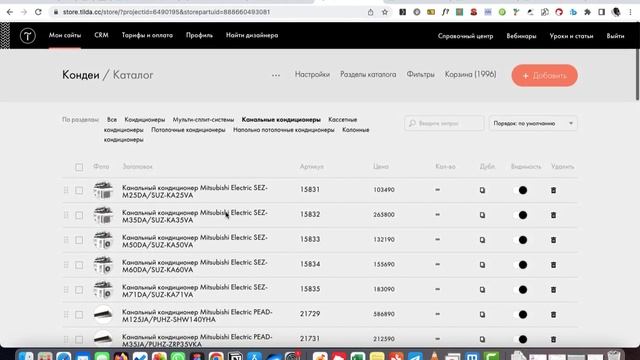Open Справочный центр link
This screenshot has width=640, height=360.
coord(465,36)
